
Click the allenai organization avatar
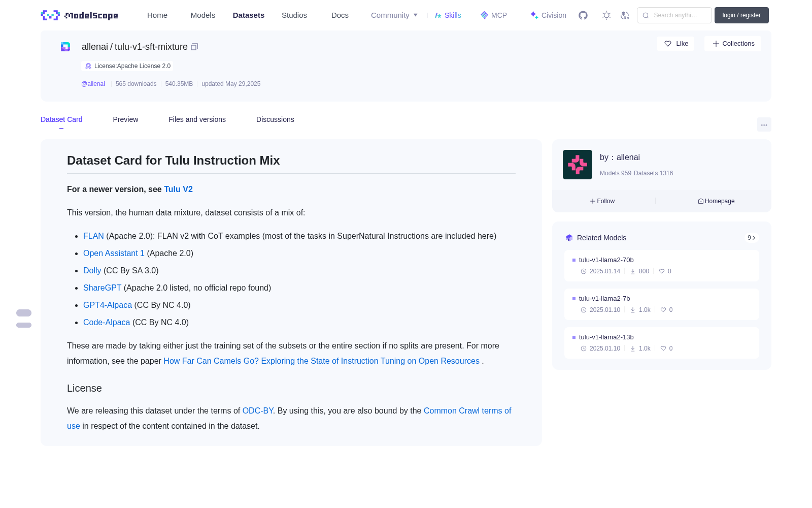(x=578, y=165)
